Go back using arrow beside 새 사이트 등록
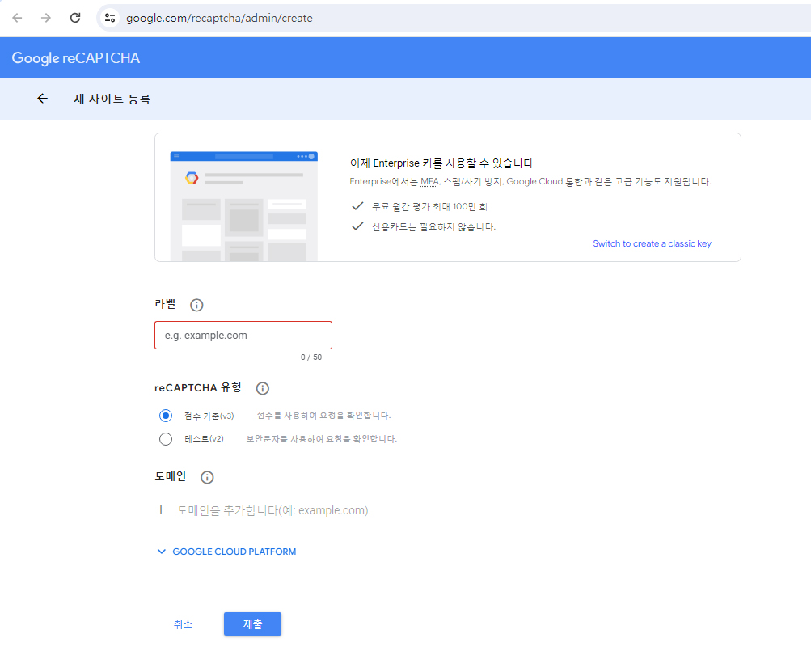811x672 pixels. click(x=42, y=99)
